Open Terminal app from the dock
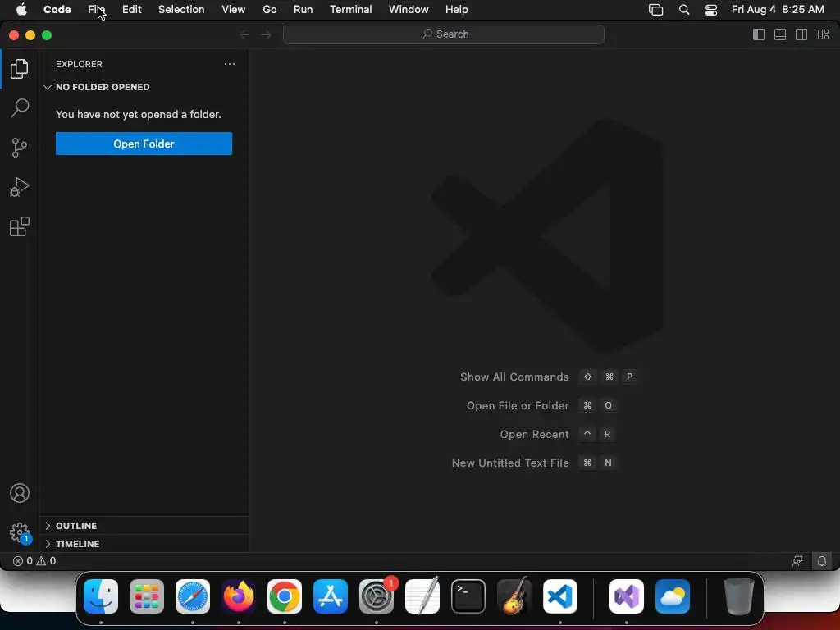 click(x=468, y=596)
